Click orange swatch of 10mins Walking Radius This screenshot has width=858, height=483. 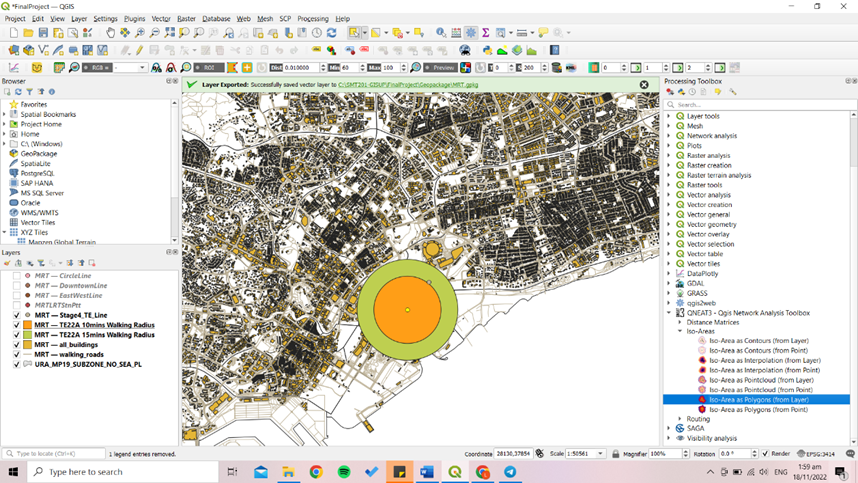[28, 325]
